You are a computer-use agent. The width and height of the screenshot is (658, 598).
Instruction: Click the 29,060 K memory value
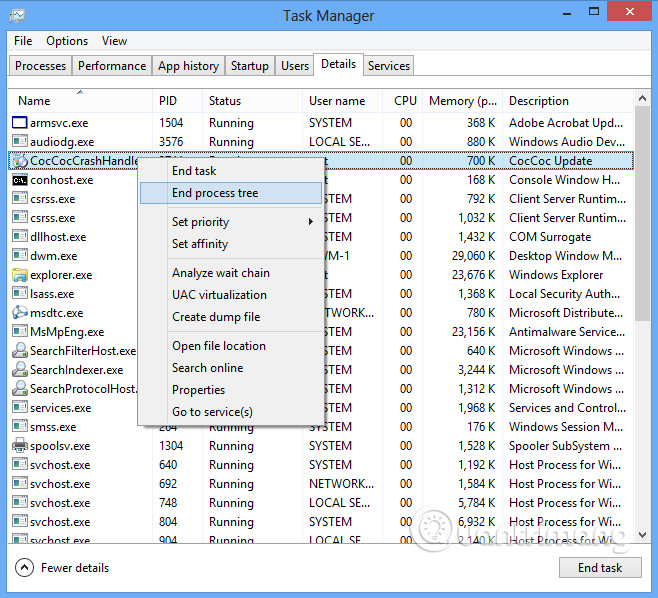(x=473, y=256)
